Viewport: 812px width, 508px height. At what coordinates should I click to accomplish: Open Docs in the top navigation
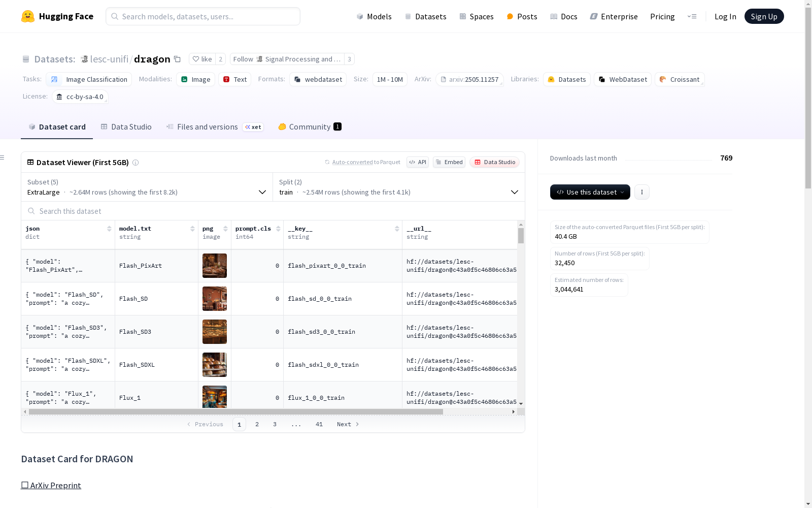(x=563, y=16)
